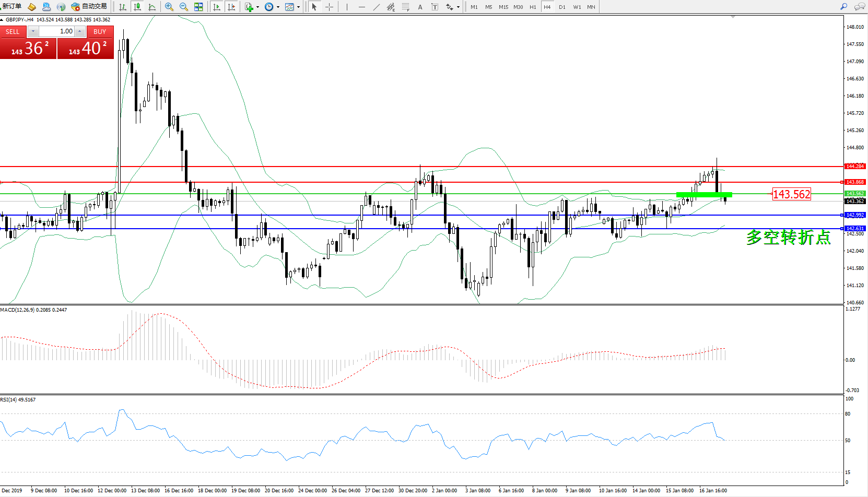Expand the indicators list dropdown arrow

coord(257,7)
